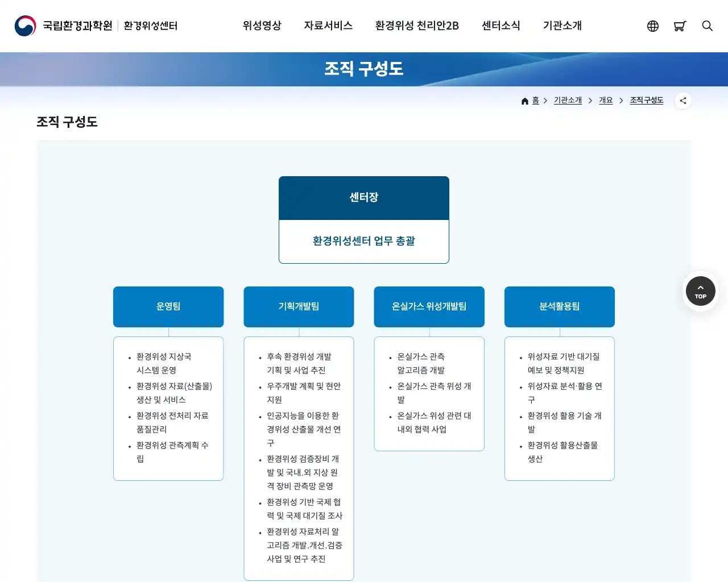728x582 pixels.
Task: Click the 위성자료 분석·활용 연구 item
Action: pyautogui.click(x=565, y=393)
